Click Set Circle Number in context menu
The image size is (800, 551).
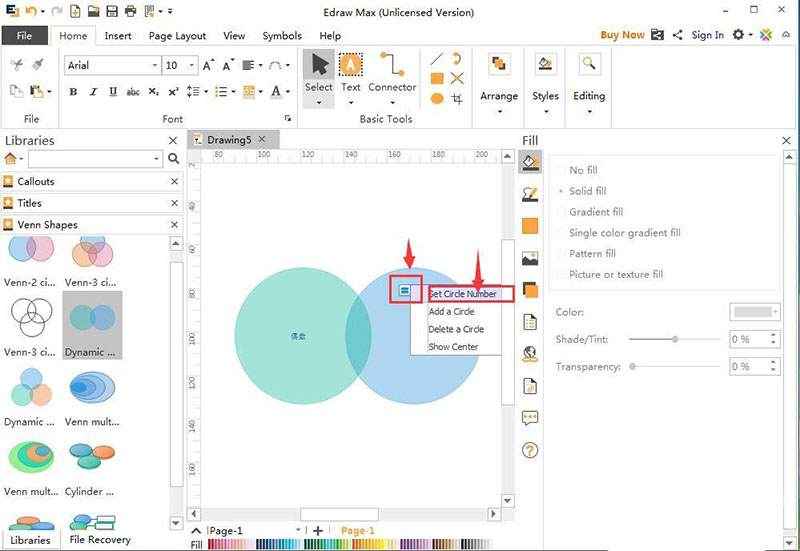point(463,294)
